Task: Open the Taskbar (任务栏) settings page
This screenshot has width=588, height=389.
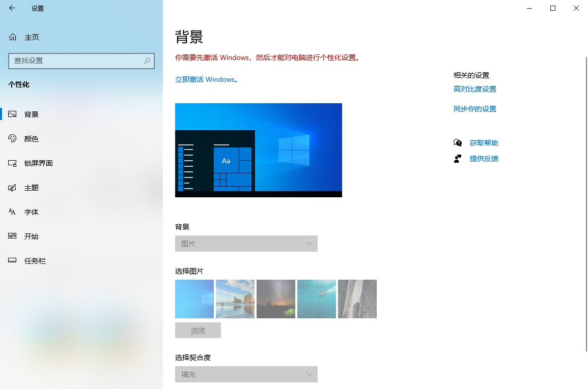Action: click(x=35, y=261)
